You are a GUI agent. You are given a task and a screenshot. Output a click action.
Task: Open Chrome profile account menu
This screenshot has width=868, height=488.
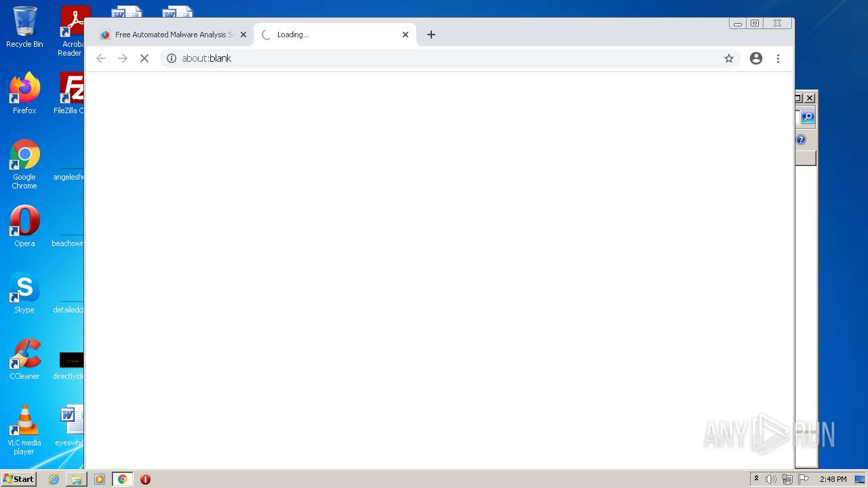756,58
